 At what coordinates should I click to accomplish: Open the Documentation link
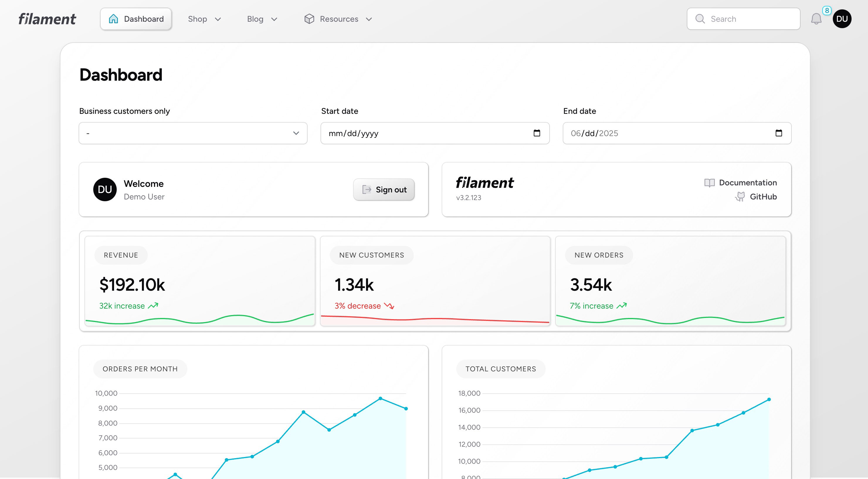pos(741,183)
